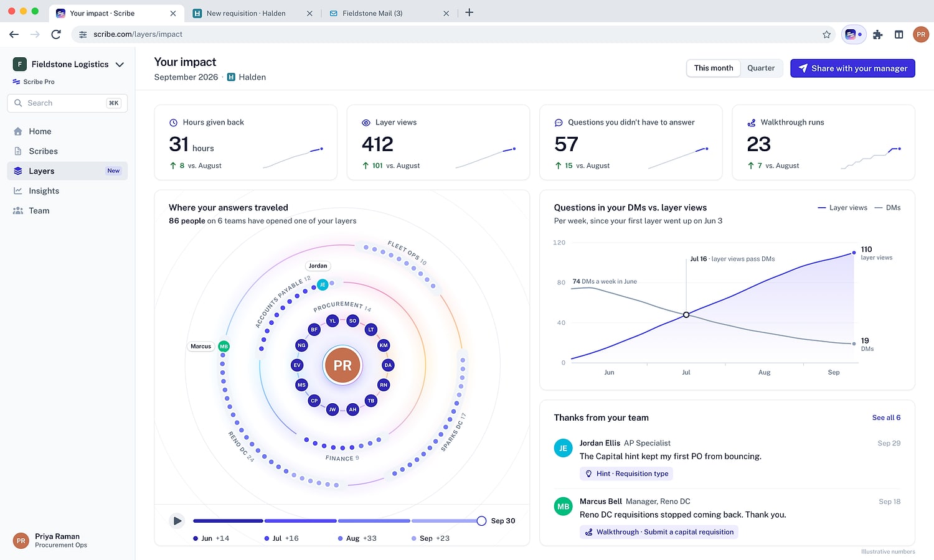Click Share with your manager button
Image resolution: width=934 pixels, height=560 pixels.
852,68
